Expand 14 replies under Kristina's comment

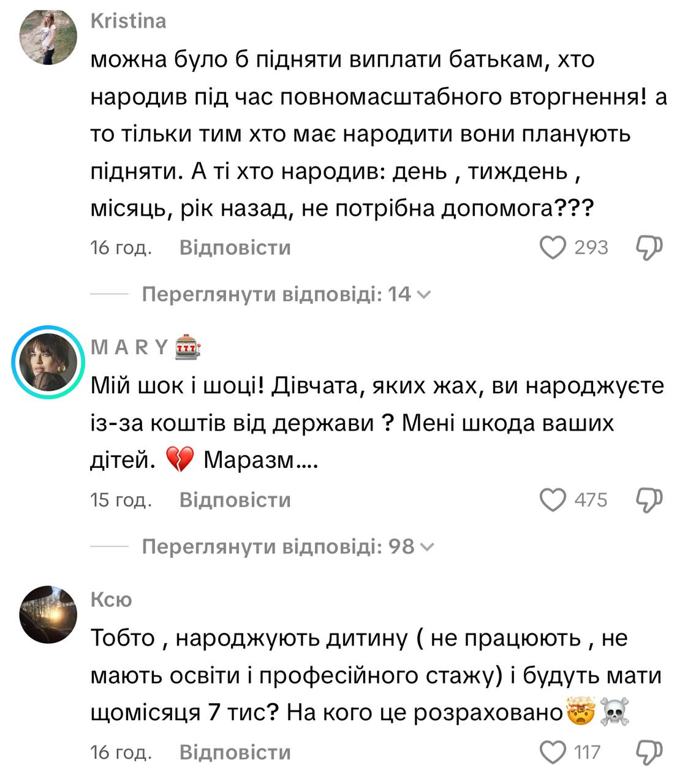point(286,295)
